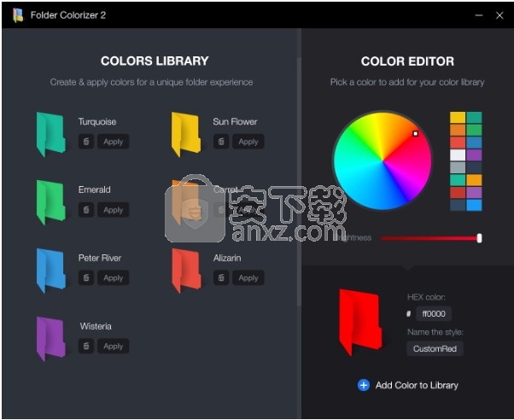Viewport: 514px width, 420px height.
Task: Pick the light gray palette swatch
Action: (458, 167)
